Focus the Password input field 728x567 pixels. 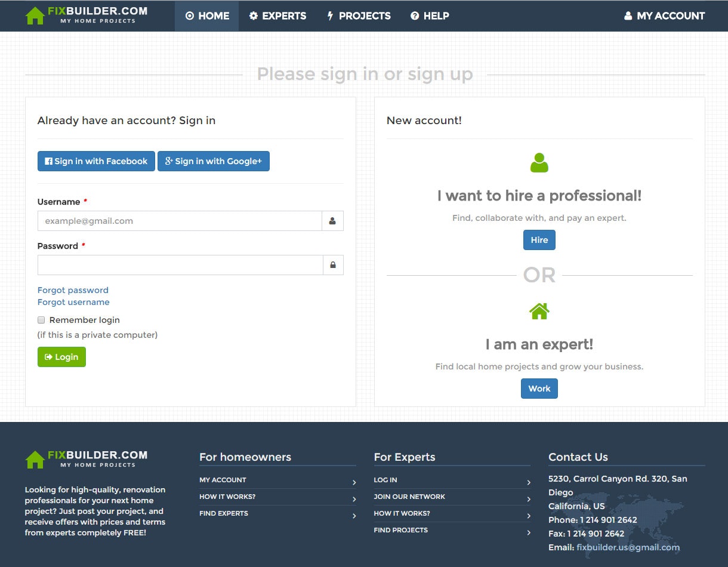pos(180,265)
